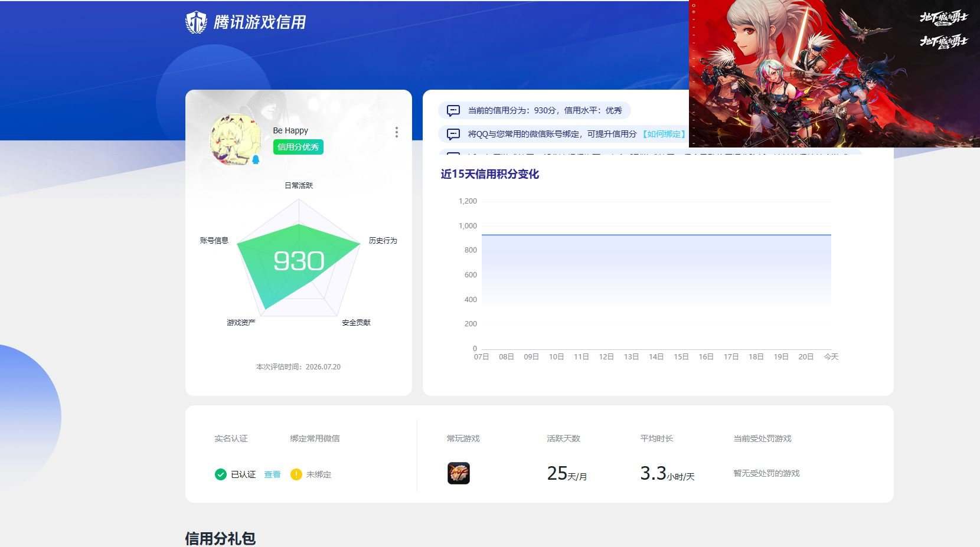Screen dimensions: 980x547
Task: Click the 25天/月 active days value
Action: (x=567, y=473)
